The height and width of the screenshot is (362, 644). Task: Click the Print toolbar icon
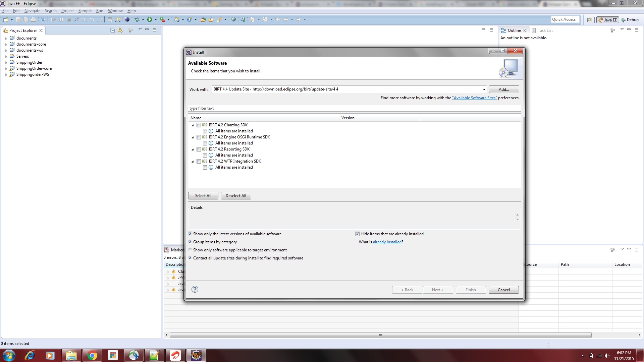(33, 19)
